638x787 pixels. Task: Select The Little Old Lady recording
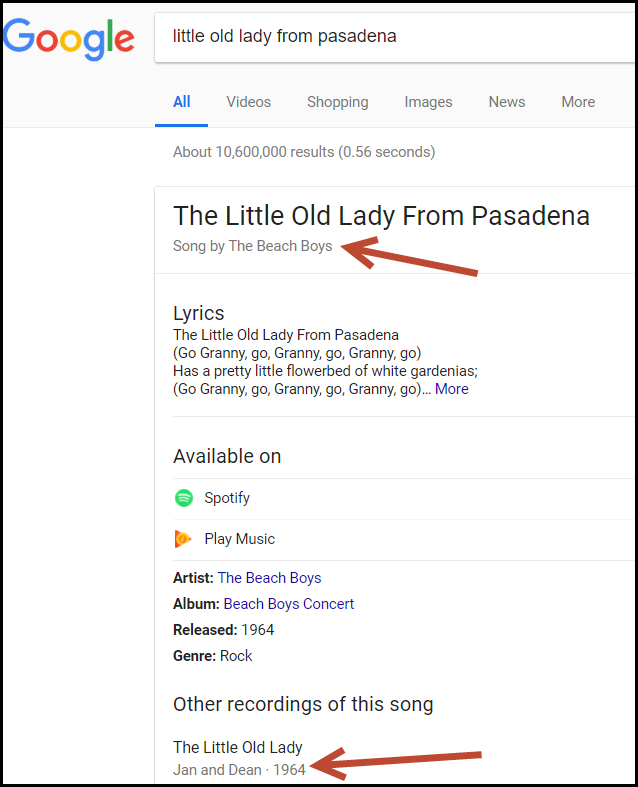pyautogui.click(x=237, y=747)
